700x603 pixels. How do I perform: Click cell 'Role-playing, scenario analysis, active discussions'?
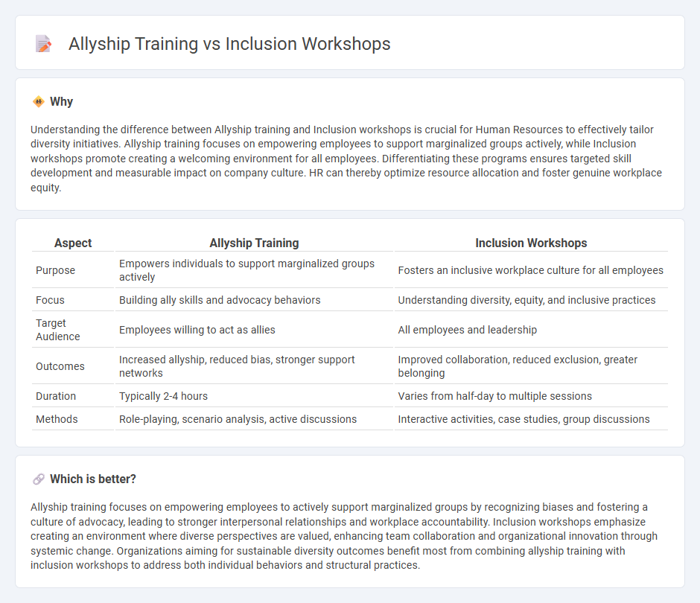tap(254, 419)
